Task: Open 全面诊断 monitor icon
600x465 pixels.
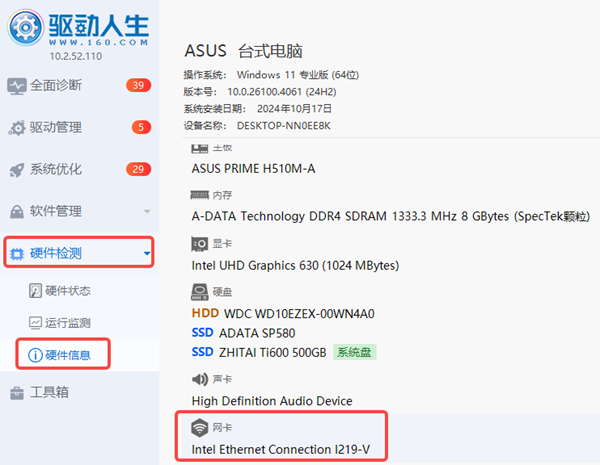Action: (16, 86)
